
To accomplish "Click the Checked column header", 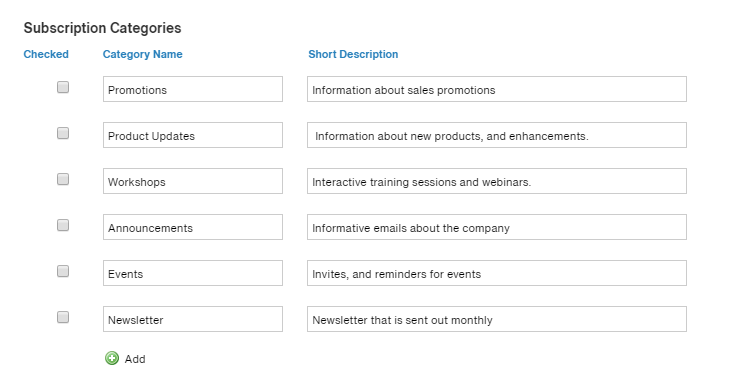I will click(46, 54).
